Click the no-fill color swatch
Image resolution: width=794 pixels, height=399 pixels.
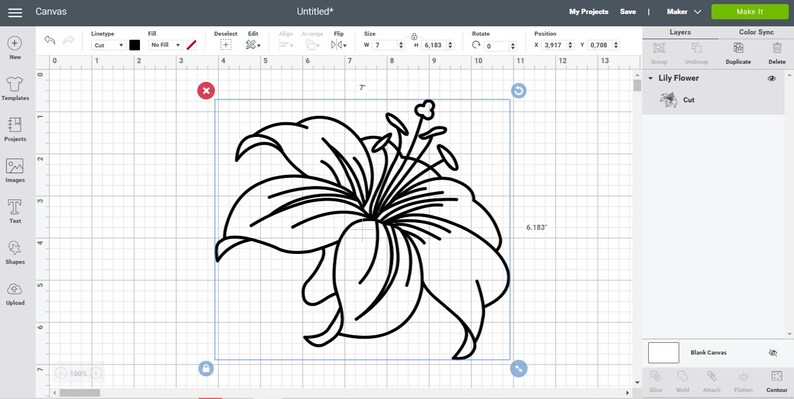click(x=191, y=45)
